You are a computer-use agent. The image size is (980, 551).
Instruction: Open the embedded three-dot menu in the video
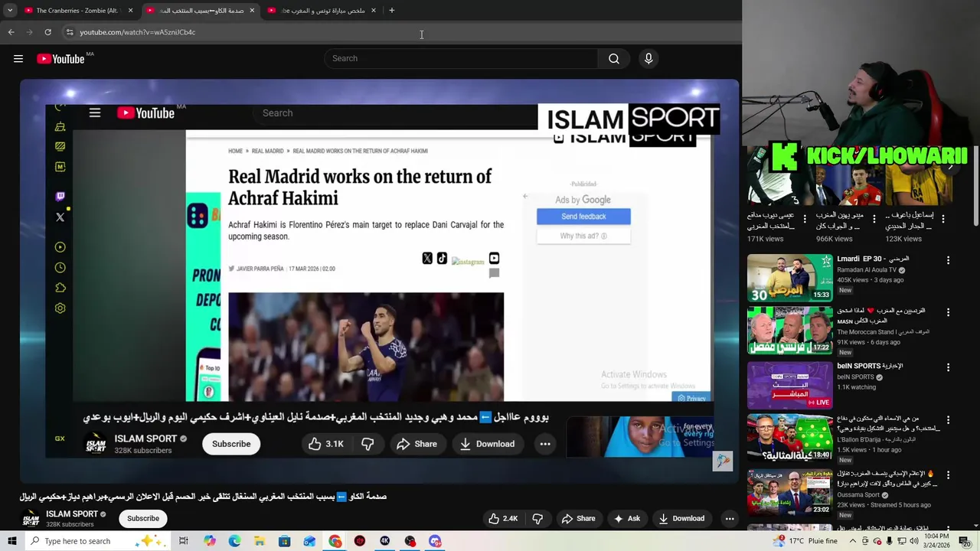coord(545,444)
